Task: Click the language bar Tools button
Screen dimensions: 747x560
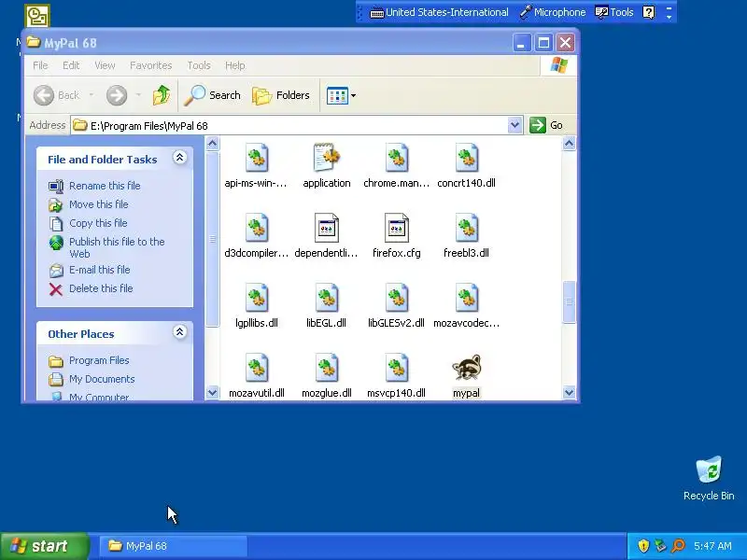Action: coord(614,12)
